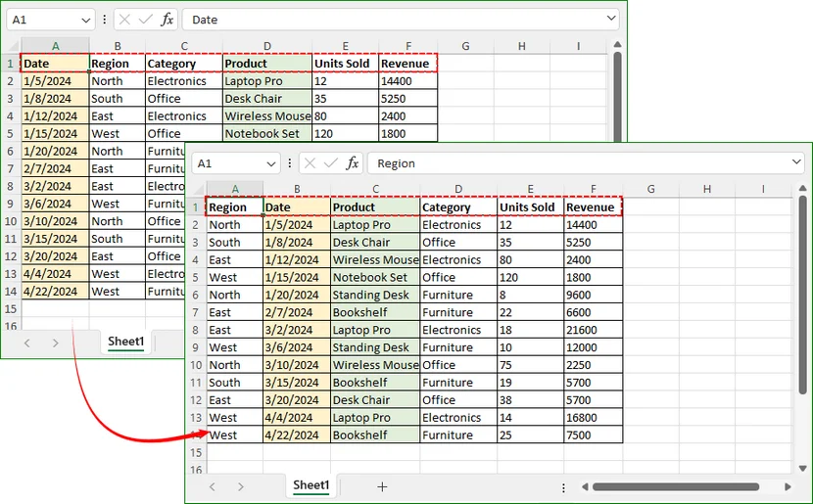This screenshot has height=504, width=813.
Task: Click the 9600 revenue cell
Action: click(594, 295)
